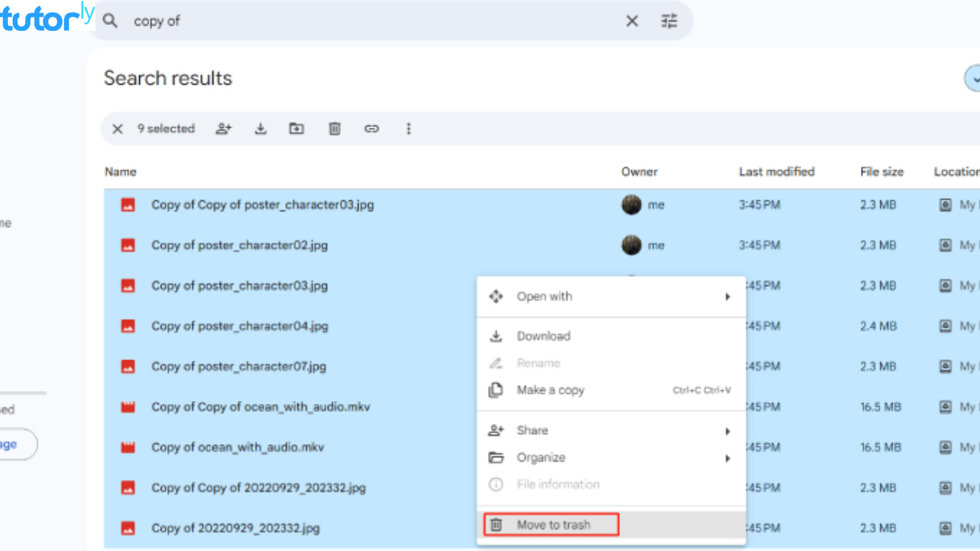This screenshot has width=980, height=551.
Task: Click the image icon beside poster_character03.jpg
Action: click(128, 286)
